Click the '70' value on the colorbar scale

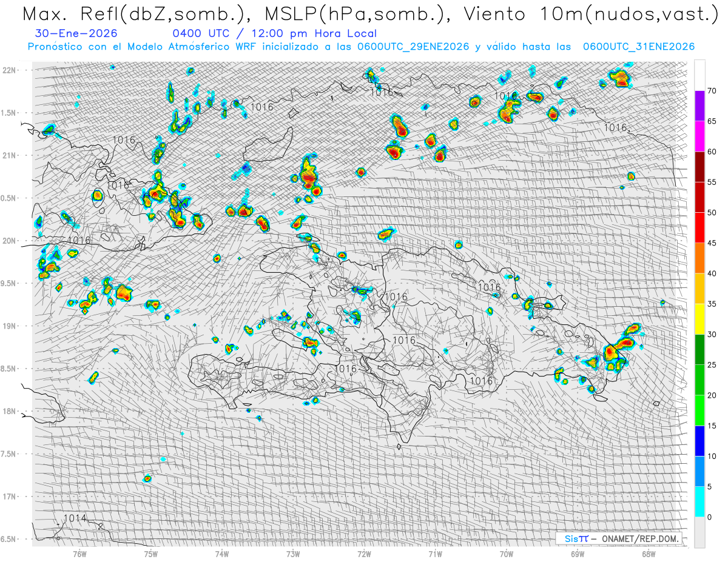712,91
